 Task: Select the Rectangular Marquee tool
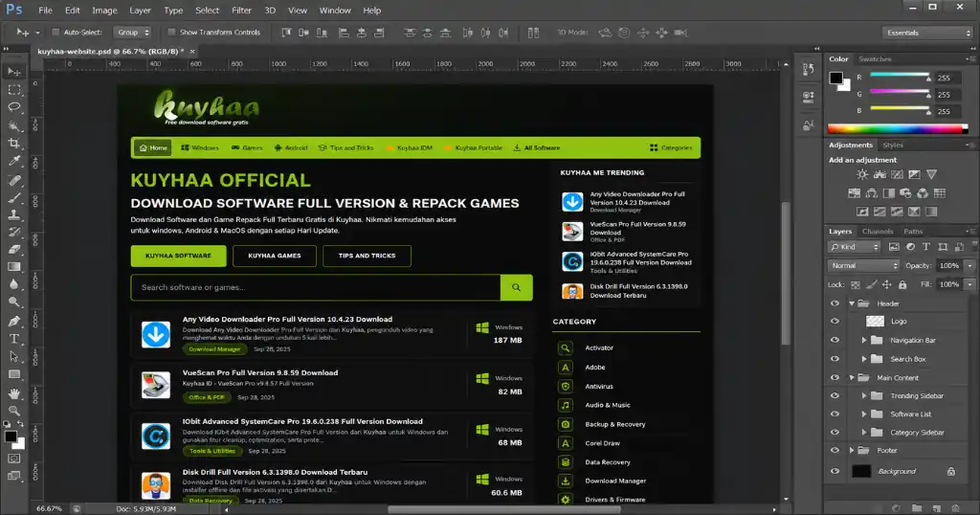click(x=13, y=90)
